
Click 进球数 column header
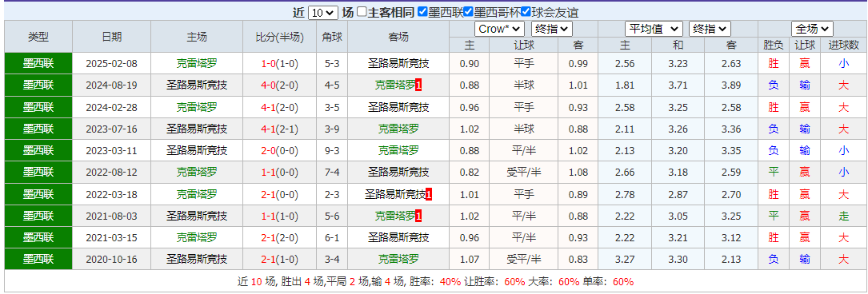pyautogui.click(x=843, y=46)
